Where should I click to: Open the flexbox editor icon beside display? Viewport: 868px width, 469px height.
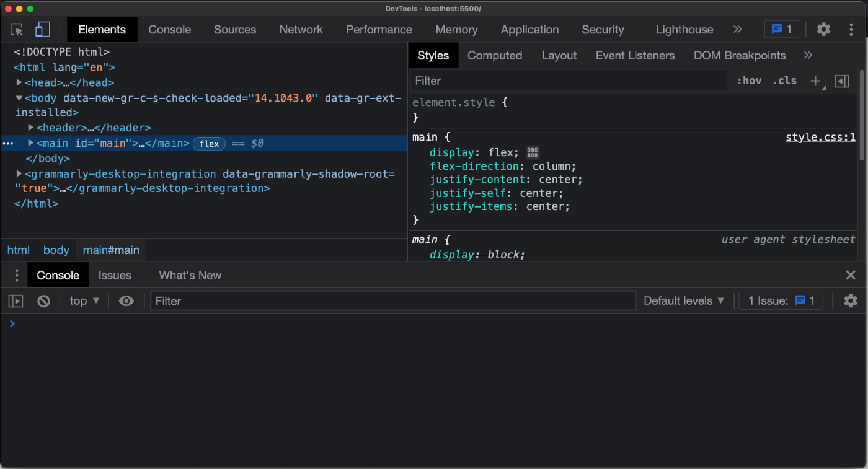click(x=533, y=152)
